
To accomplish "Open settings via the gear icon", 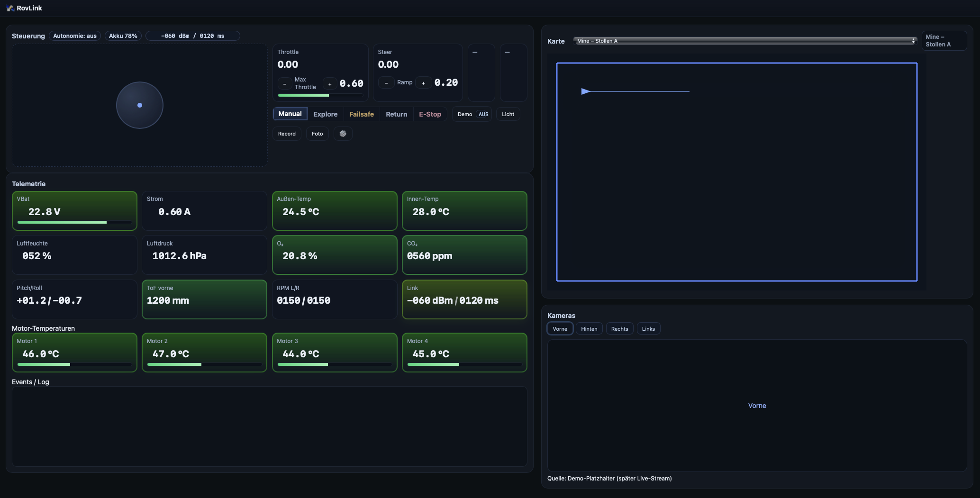I will click(x=343, y=134).
